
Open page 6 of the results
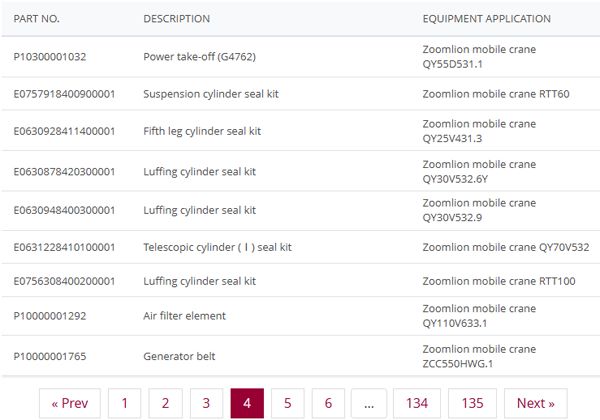pyautogui.click(x=328, y=403)
